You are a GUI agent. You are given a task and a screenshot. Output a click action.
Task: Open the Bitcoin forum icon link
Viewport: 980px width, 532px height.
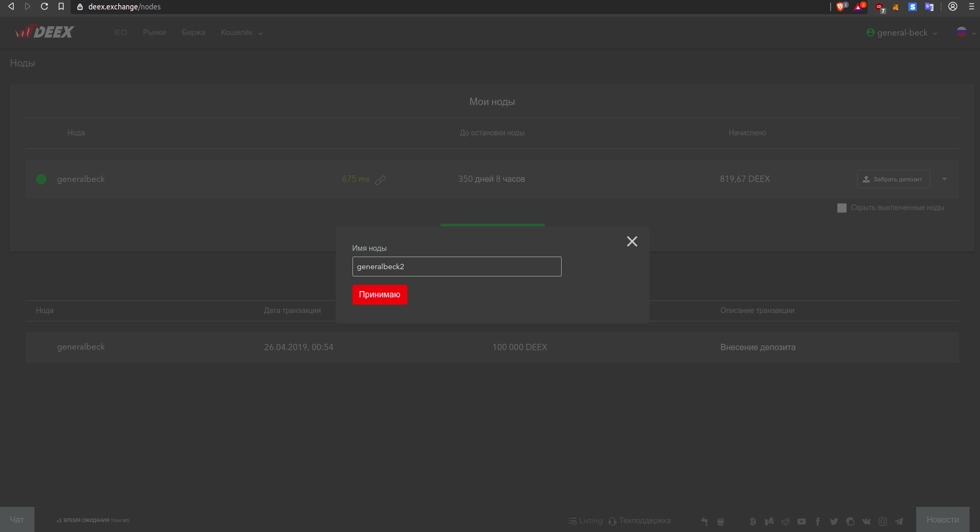tap(753, 522)
